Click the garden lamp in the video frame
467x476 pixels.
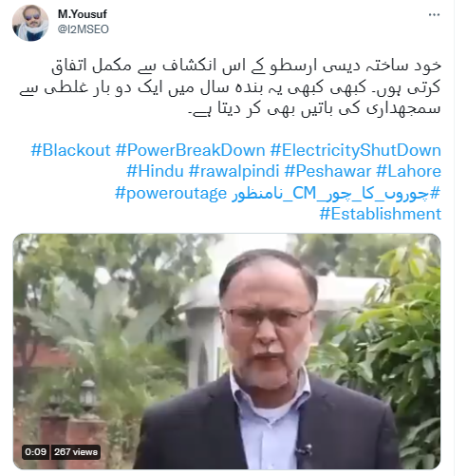(x=87, y=396)
